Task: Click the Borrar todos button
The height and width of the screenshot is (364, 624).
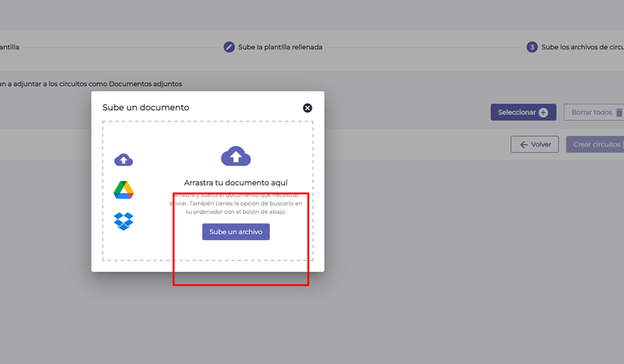Action: pos(594,112)
